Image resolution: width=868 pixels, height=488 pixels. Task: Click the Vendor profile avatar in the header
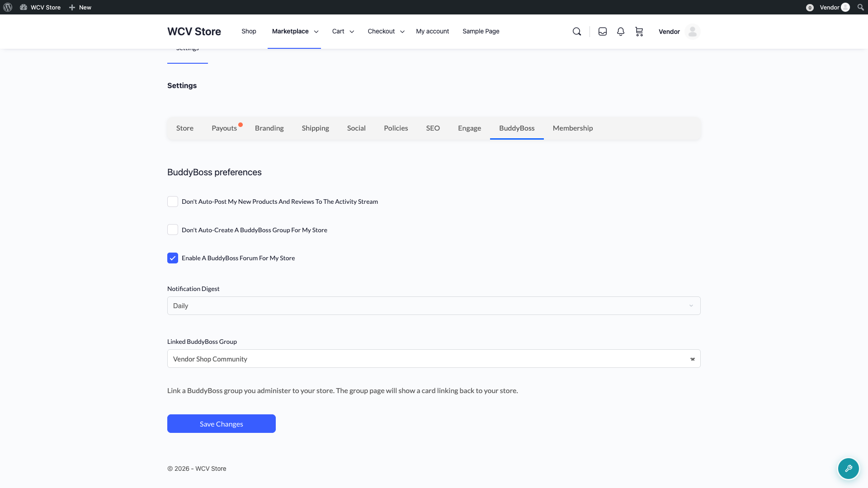pyautogui.click(x=692, y=32)
